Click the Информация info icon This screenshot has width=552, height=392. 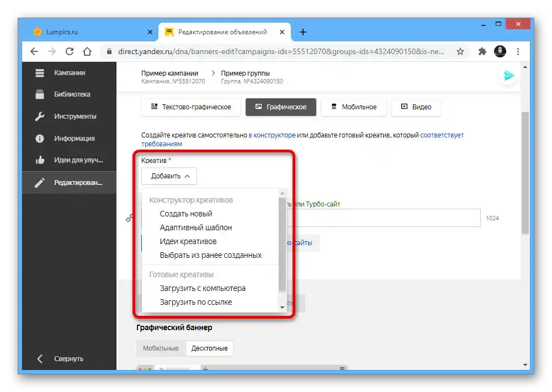[x=40, y=139]
